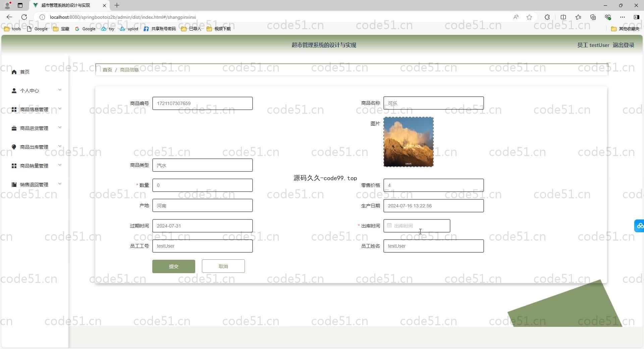Expand the 个人中心 menu chevron

60,90
